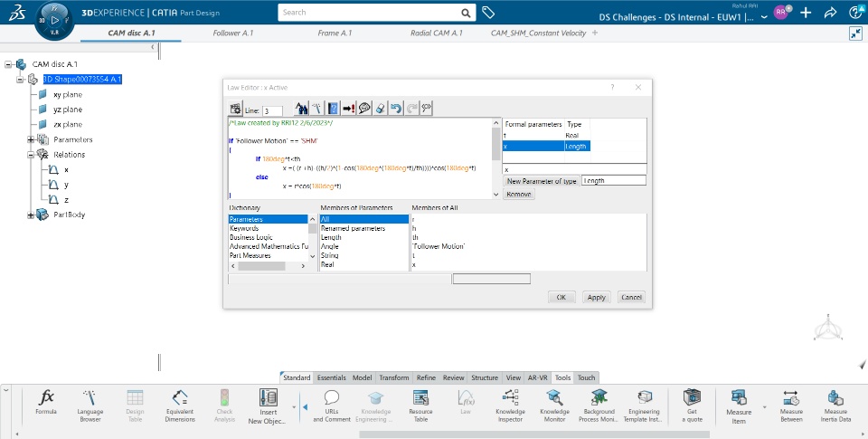Open the Language Browser tool
This screenshot has width=868, height=439.
pyautogui.click(x=90, y=406)
